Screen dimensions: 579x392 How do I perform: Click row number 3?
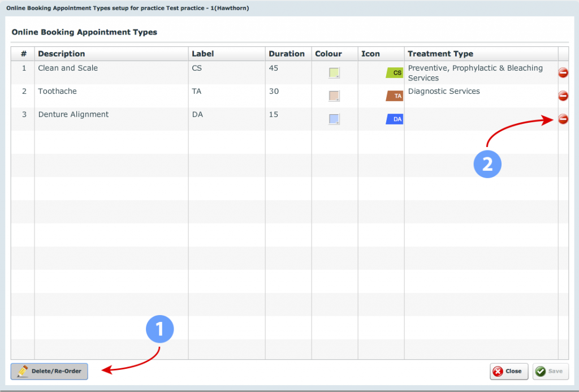pyautogui.click(x=24, y=114)
